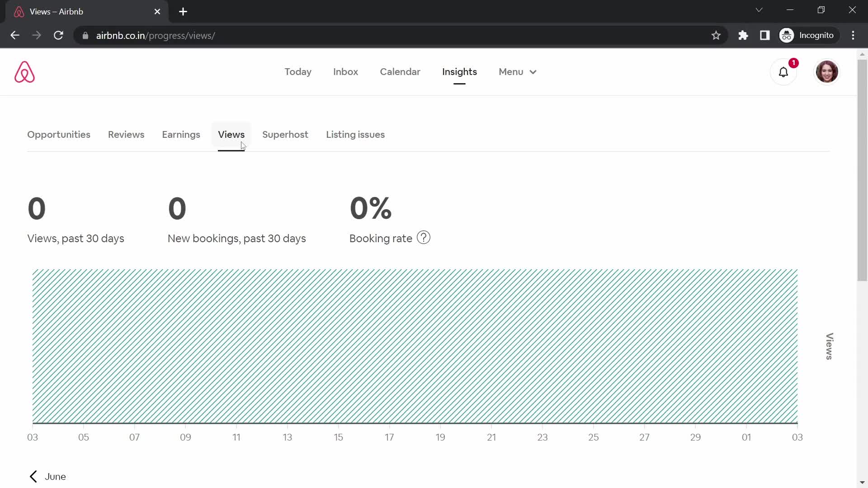Click the 'Booking rate' label

pyautogui.click(x=381, y=239)
